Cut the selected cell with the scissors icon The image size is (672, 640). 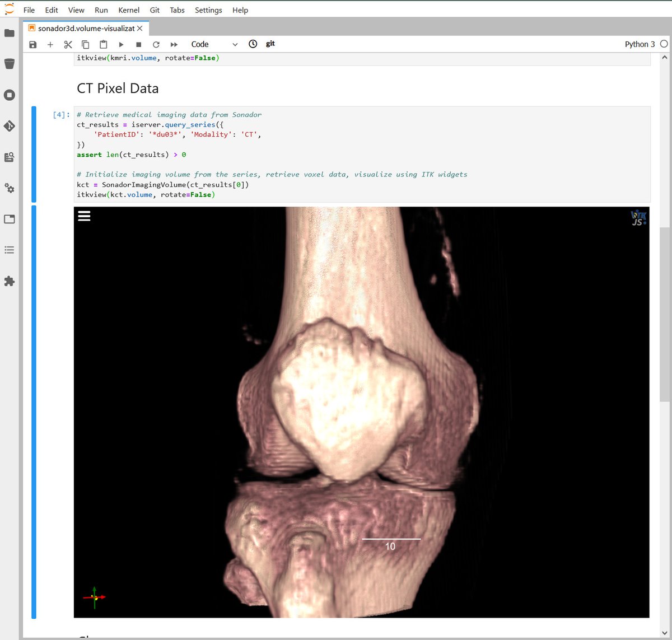(68, 44)
